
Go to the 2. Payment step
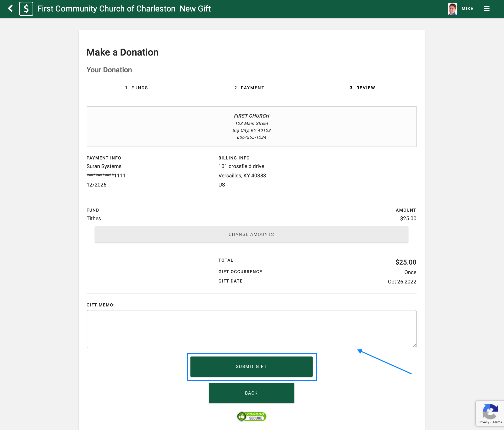click(249, 88)
